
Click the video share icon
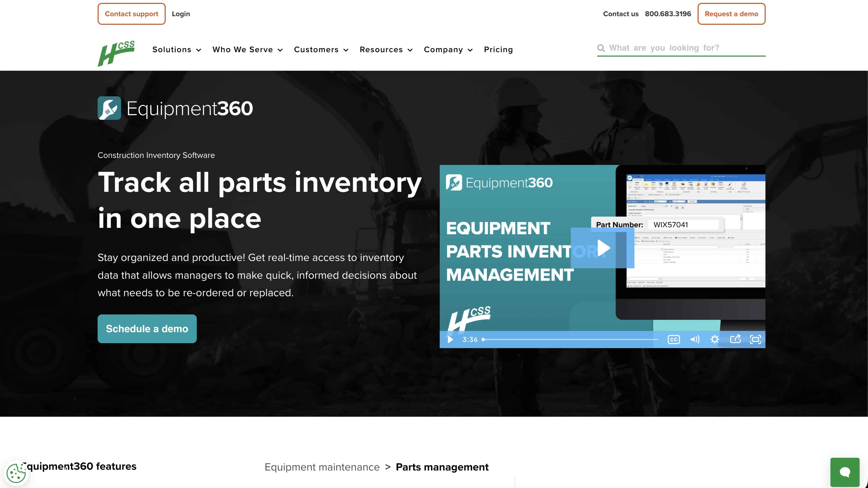point(735,339)
